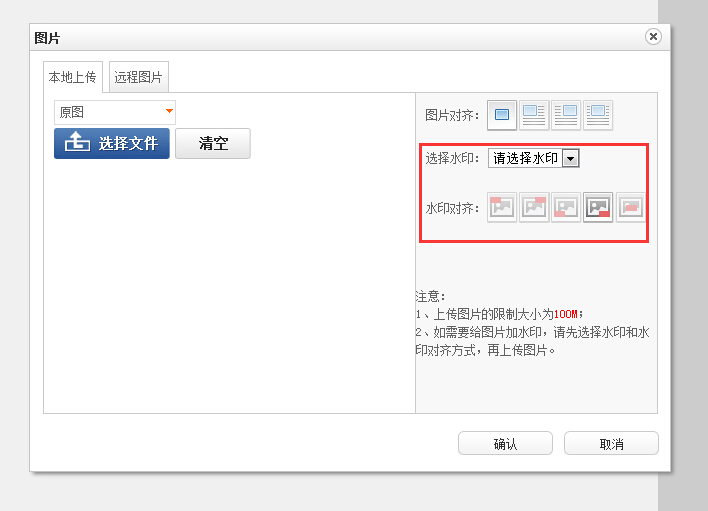Viewport: 708px width, 511px height.
Task: Open the 请选择水印 watermark dropdown
Action: coord(533,158)
